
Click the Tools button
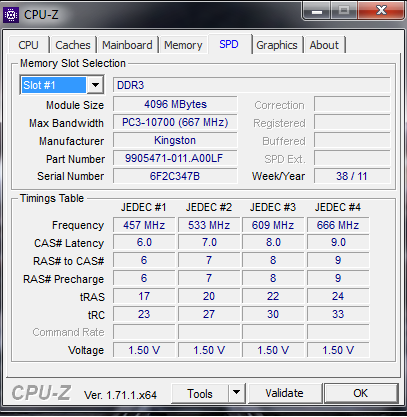200,393
